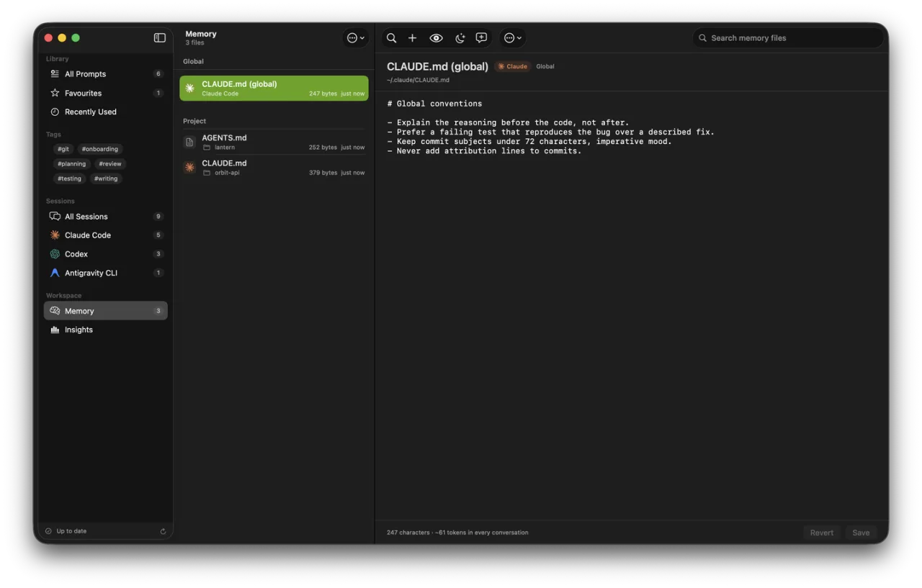Image resolution: width=922 pixels, height=588 pixels.
Task: Click Revert button
Action: click(821, 533)
